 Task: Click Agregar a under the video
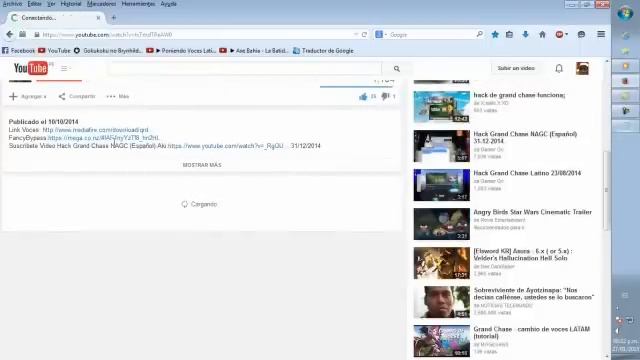[28, 96]
